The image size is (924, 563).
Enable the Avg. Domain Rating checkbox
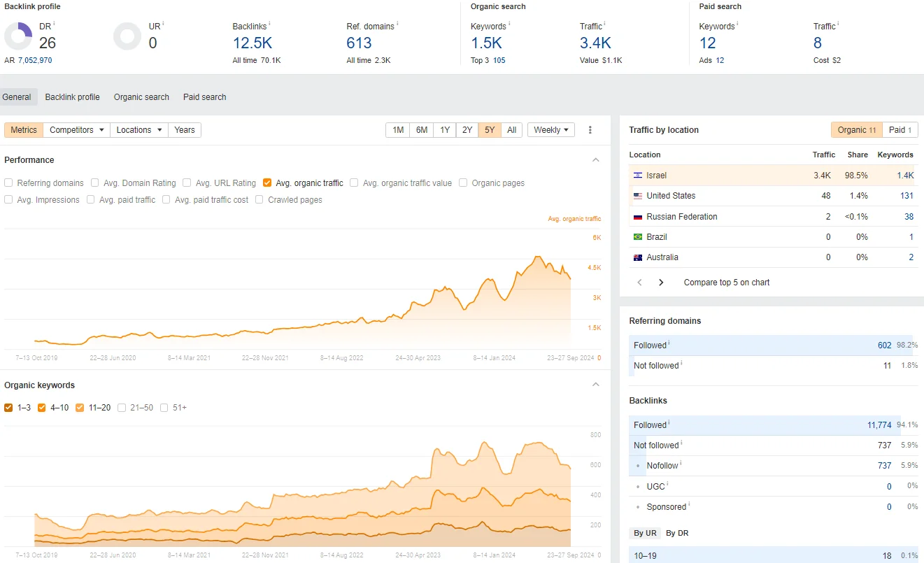coord(95,183)
